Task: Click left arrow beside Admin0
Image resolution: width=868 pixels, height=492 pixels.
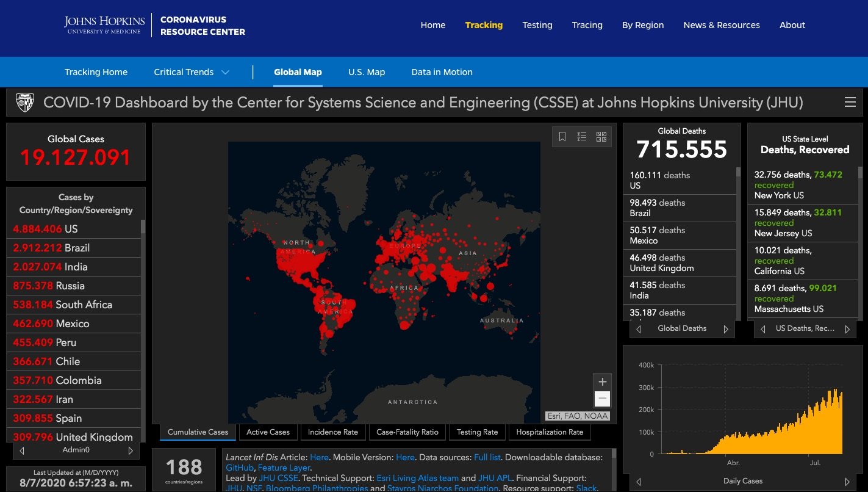Action: point(22,451)
